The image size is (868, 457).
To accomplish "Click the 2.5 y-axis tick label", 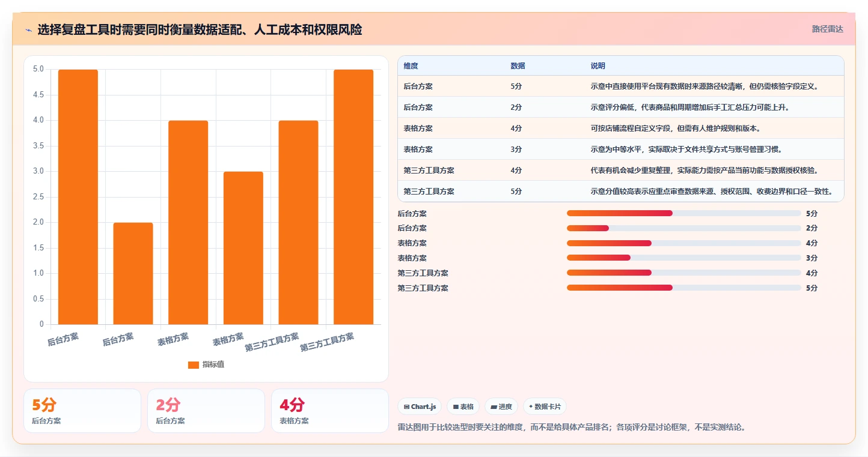I will coord(38,197).
